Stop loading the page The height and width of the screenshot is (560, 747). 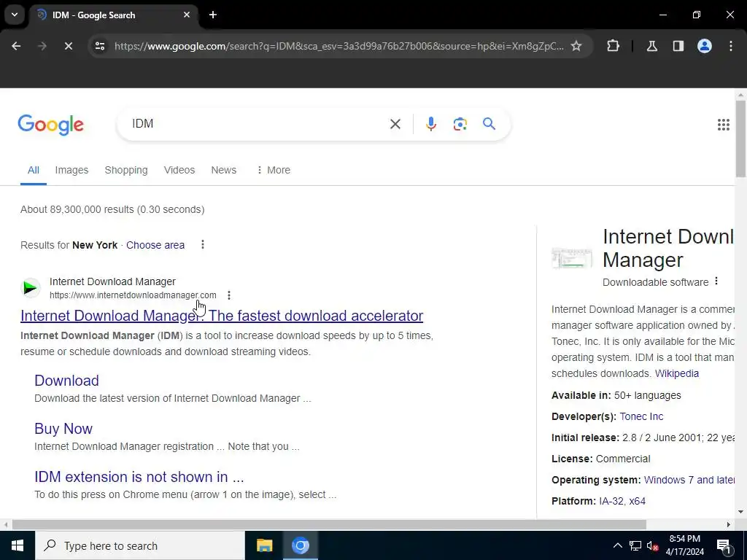coord(68,46)
